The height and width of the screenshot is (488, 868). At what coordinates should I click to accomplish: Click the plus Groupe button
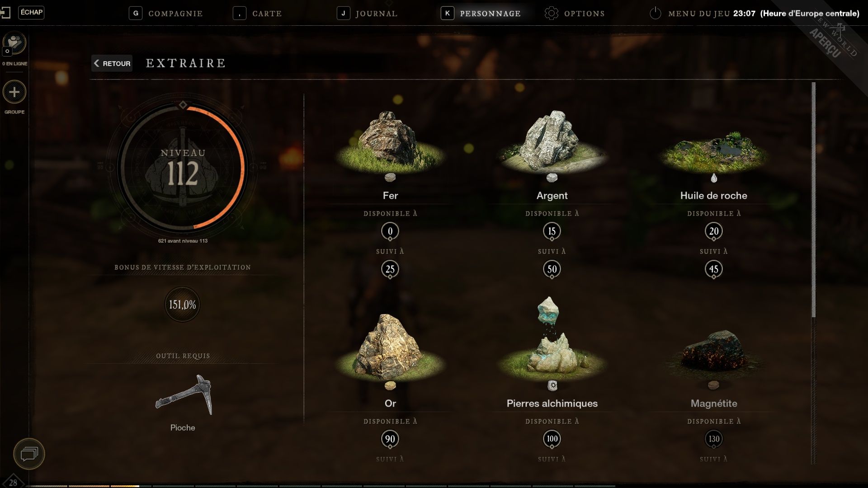14,92
